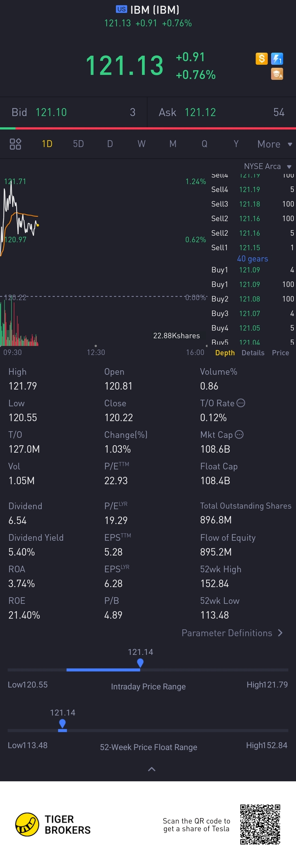Tap 'Scan the QR code' Tesla promo text

[x=196, y=825]
